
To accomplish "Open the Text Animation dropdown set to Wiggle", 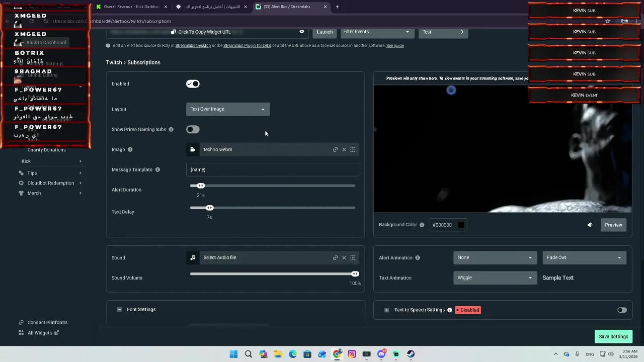I will tap(495, 278).
